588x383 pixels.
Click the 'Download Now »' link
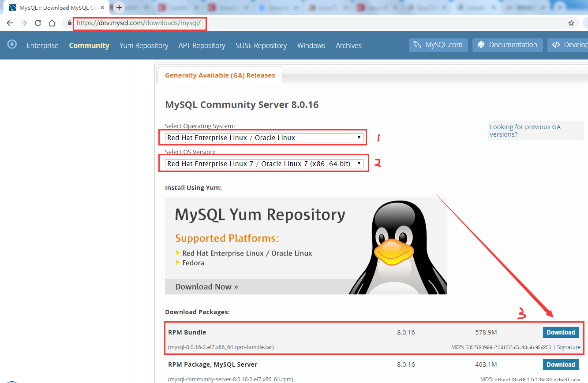[206, 286]
